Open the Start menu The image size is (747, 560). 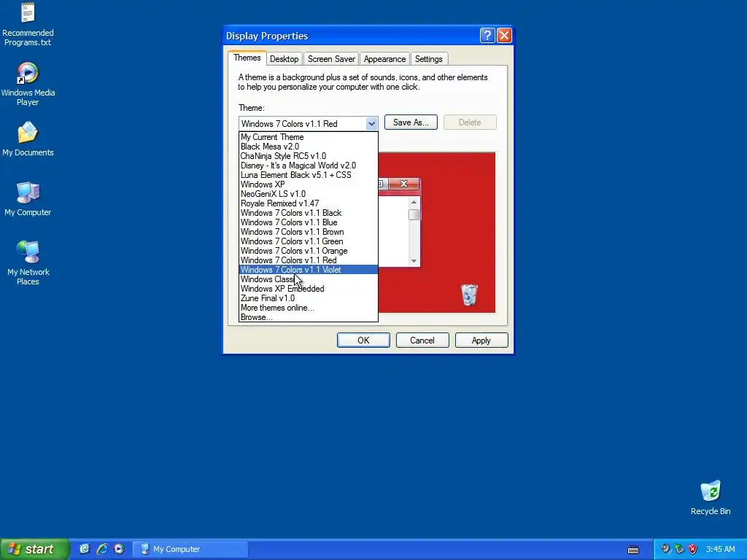34,549
